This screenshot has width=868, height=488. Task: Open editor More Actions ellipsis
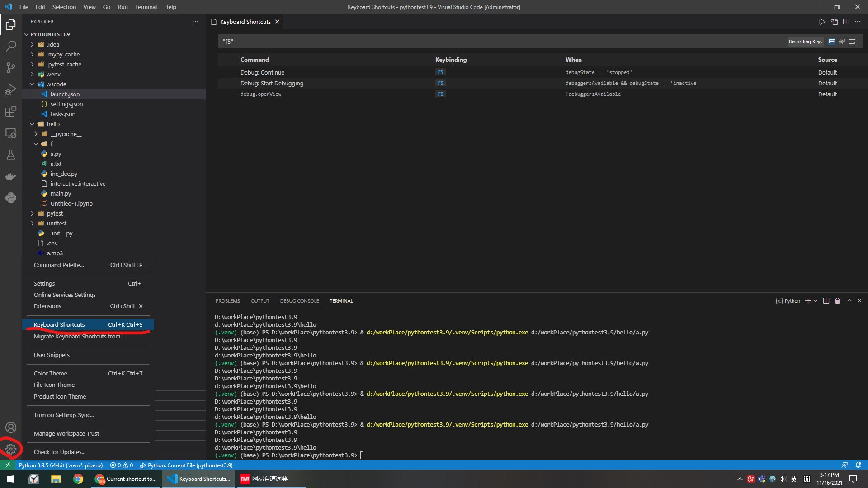pos(858,22)
